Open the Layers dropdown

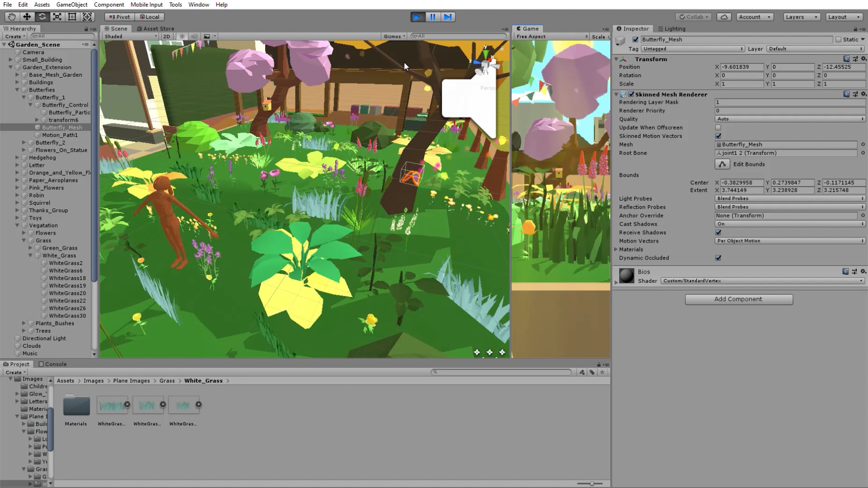801,17
